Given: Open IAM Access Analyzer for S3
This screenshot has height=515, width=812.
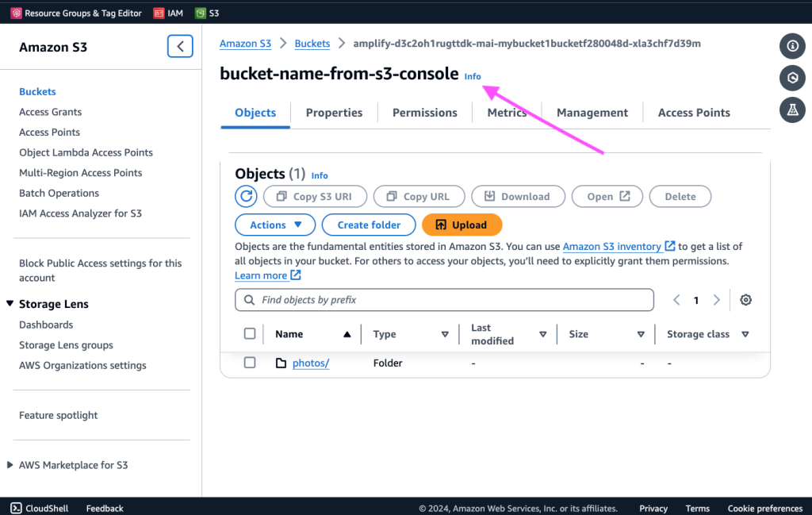Looking at the screenshot, I should (80, 213).
